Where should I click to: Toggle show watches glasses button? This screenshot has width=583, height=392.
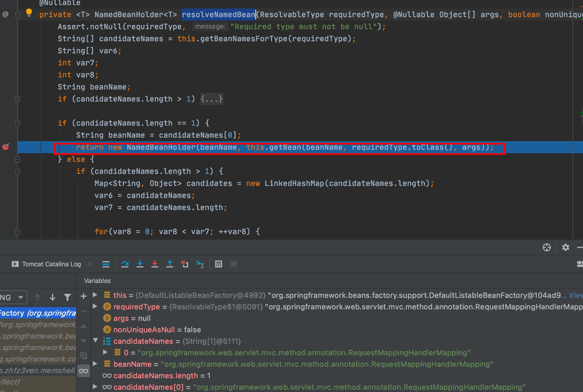(84, 371)
